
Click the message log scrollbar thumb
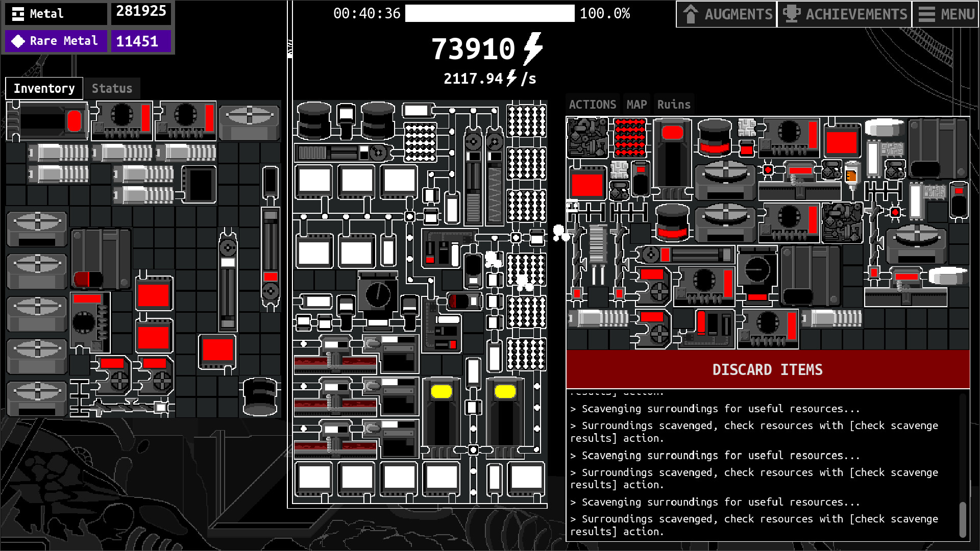point(962,519)
